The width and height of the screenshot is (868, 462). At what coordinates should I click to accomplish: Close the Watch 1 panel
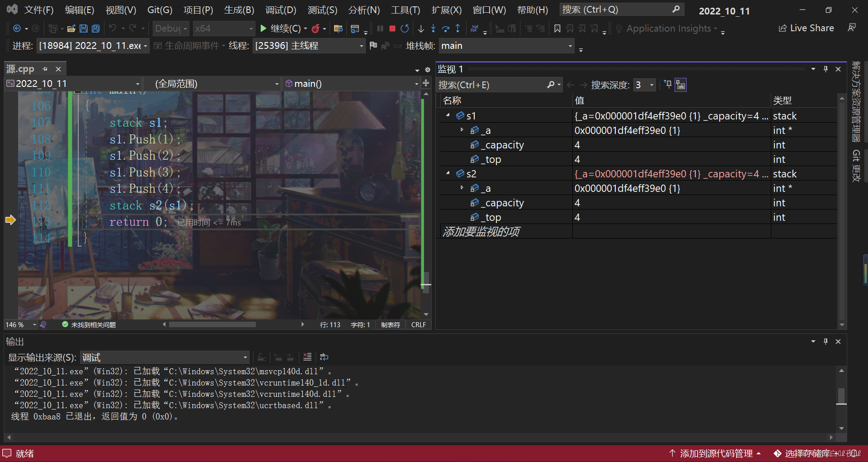pos(838,69)
